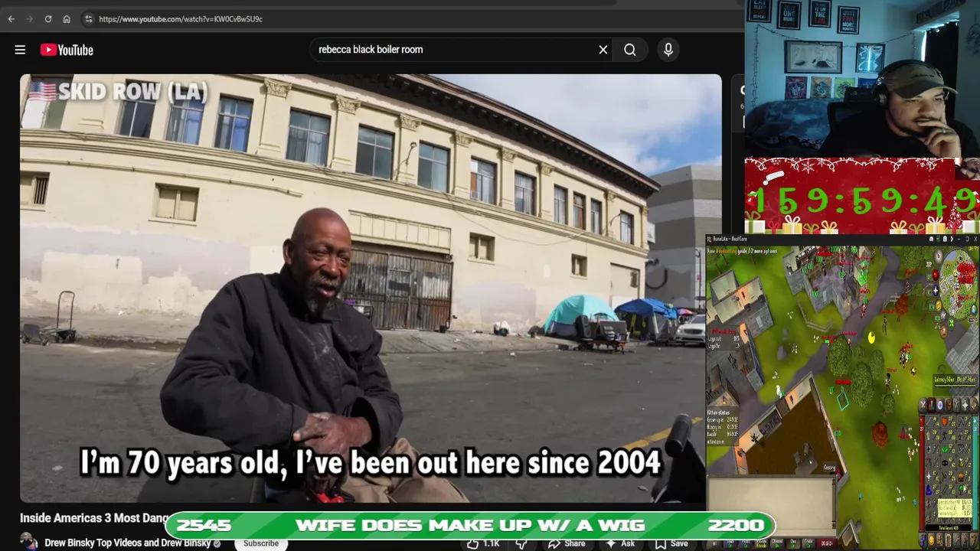The image size is (980, 551).
Task: View site information icon beside URL
Action: point(88,19)
